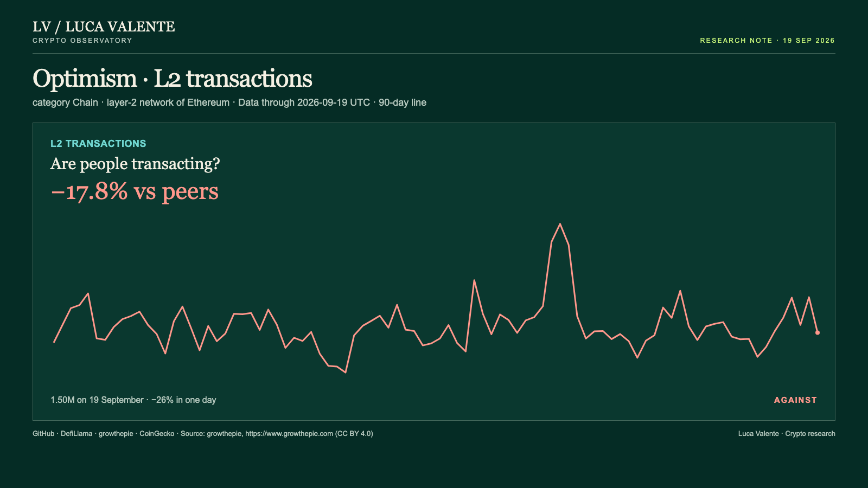Click the https://www.growthepie.com source URL
Screen dimensions: 868x488
[x=289, y=434]
